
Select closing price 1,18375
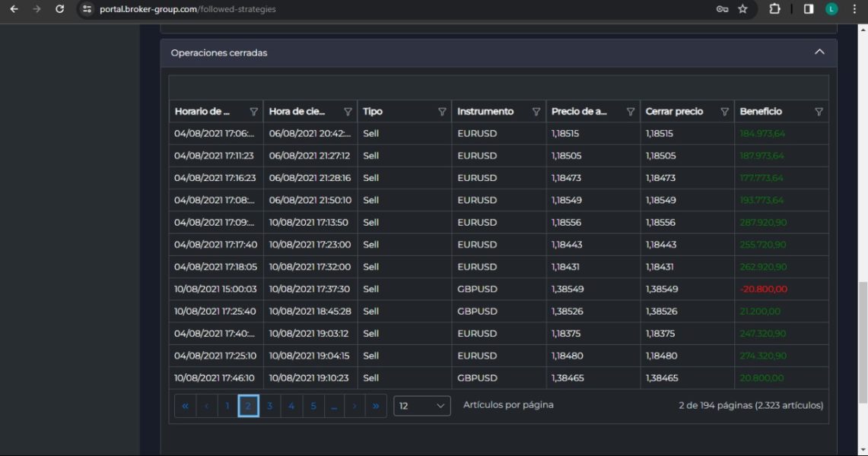(x=662, y=334)
